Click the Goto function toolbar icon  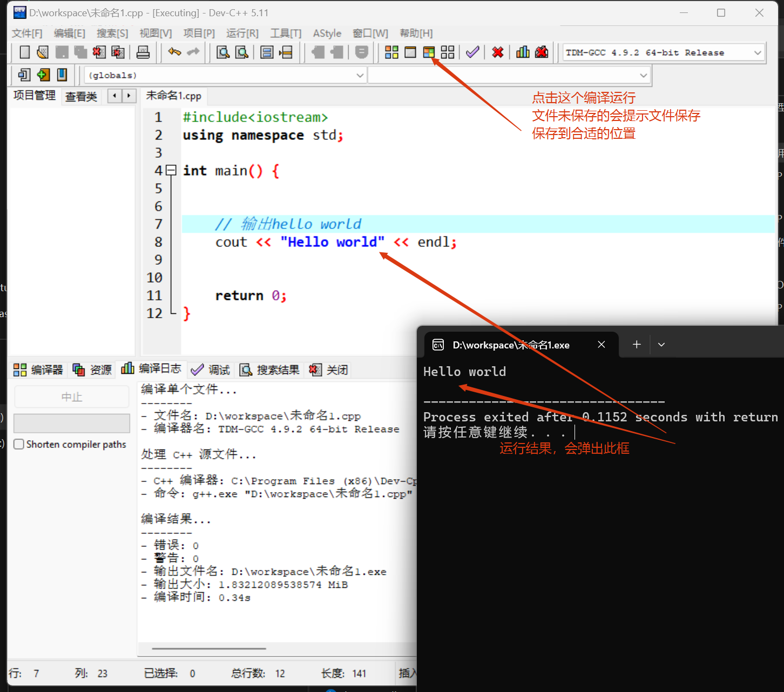(267, 52)
